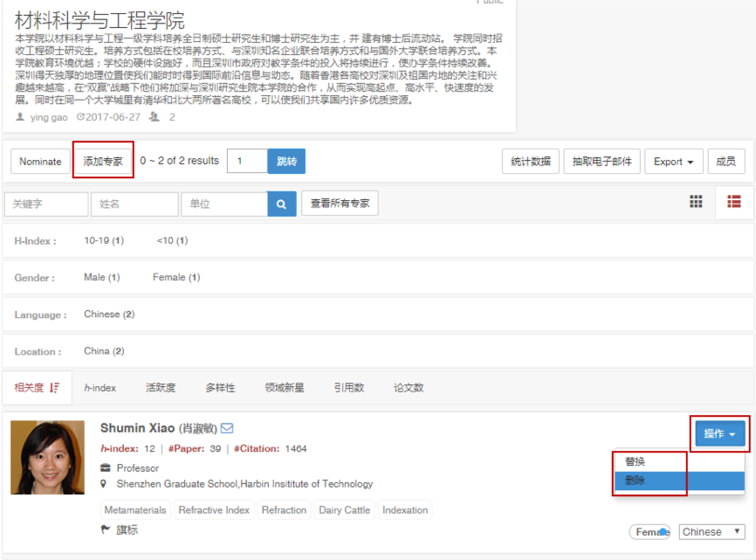Screen dimensions: 756x560
Task: Click the Nominate button
Action: (41, 162)
